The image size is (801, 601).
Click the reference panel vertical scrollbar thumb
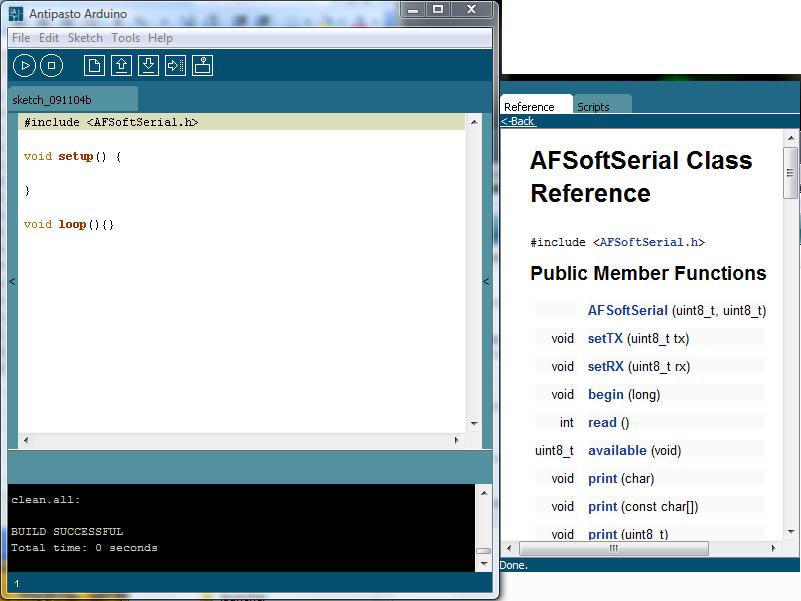click(x=790, y=173)
